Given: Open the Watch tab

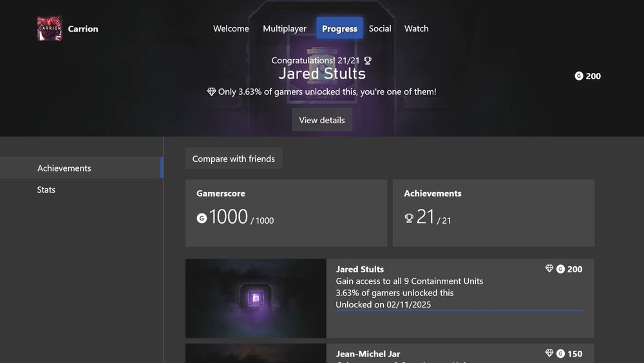Looking at the screenshot, I should click(416, 28).
